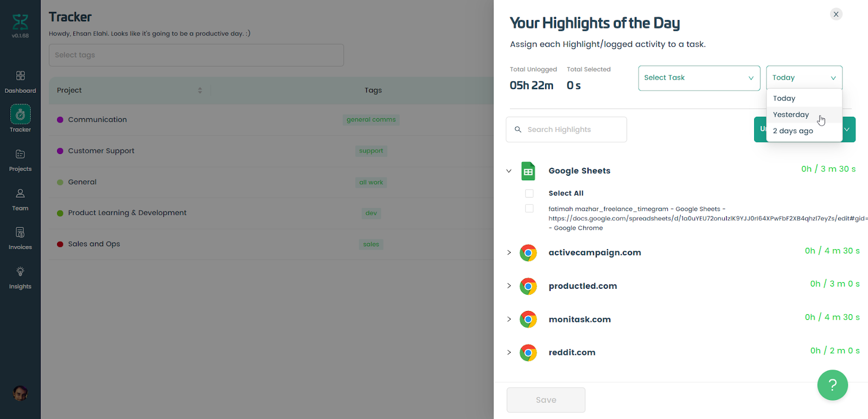Click the red dot beside Sales and Ops
The image size is (868, 419).
click(x=60, y=244)
